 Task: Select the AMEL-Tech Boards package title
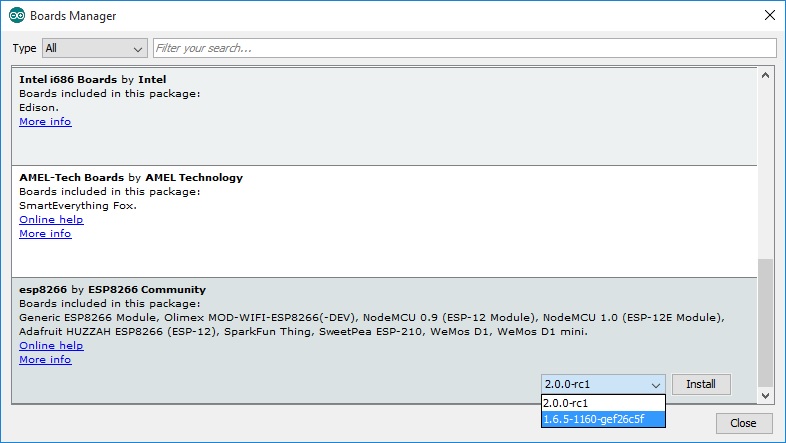point(131,177)
